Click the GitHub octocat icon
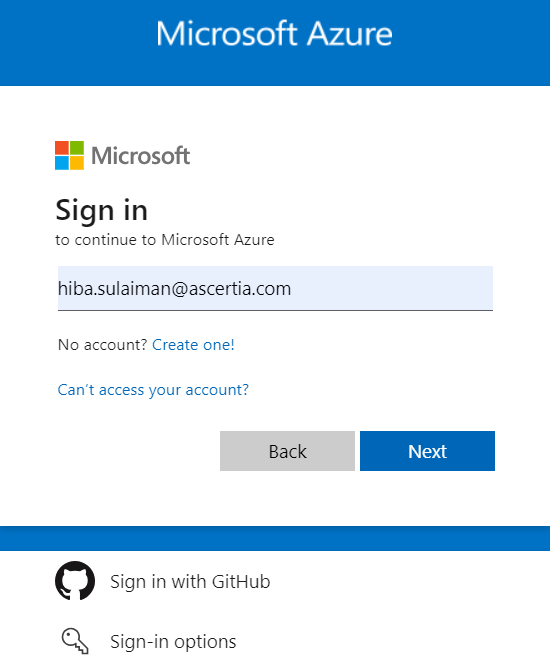Image resolution: width=550 pixels, height=671 pixels. [75, 581]
